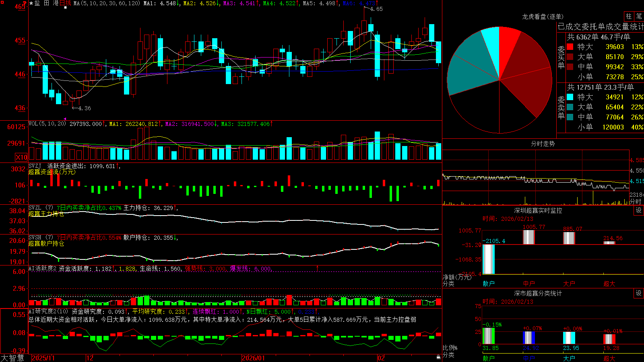
Task: Select 中户 tab in 深市超赢分类统计 chart
Action: click(x=529, y=358)
